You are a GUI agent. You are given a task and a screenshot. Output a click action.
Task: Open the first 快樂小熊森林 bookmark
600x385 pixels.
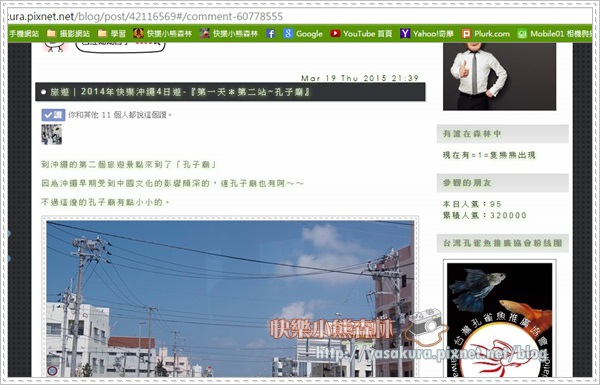(162, 34)
